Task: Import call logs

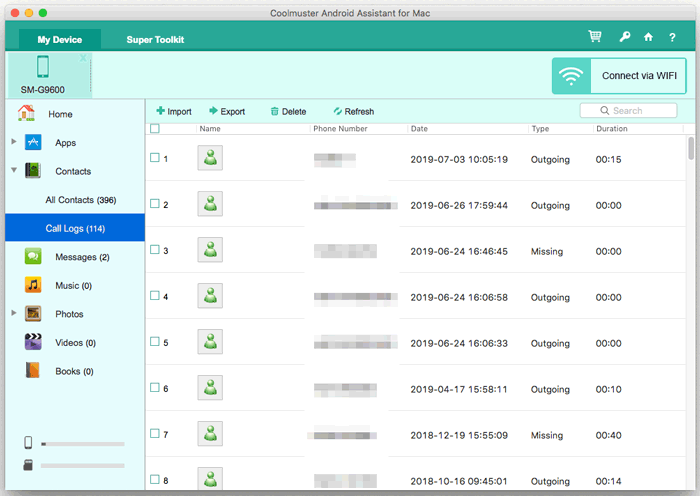Action: (x=174, y=111)
